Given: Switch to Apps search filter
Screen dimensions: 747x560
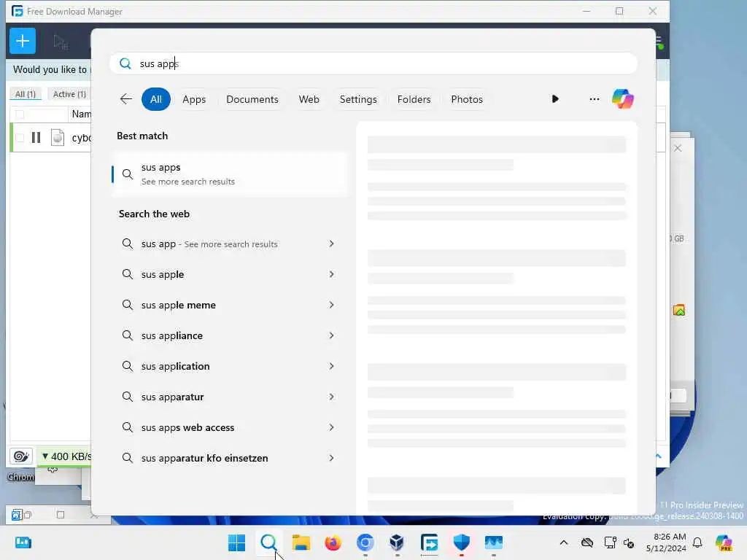Looking at the screenshot, I should tap(194, 99).
